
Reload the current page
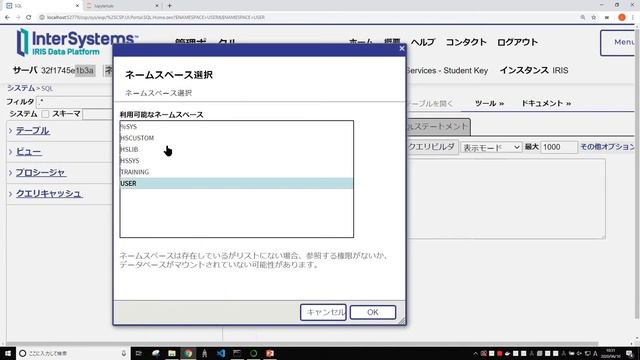29,18
